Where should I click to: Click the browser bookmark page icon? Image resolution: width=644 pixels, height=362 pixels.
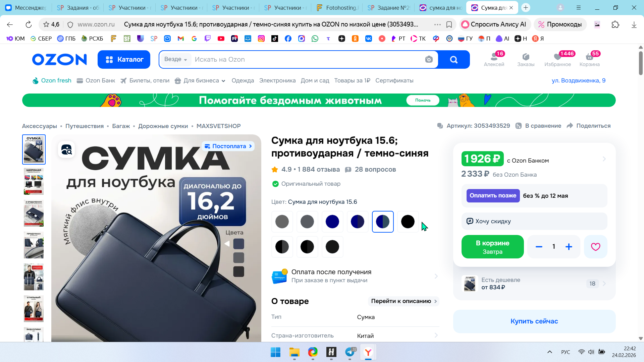point(449,24)
